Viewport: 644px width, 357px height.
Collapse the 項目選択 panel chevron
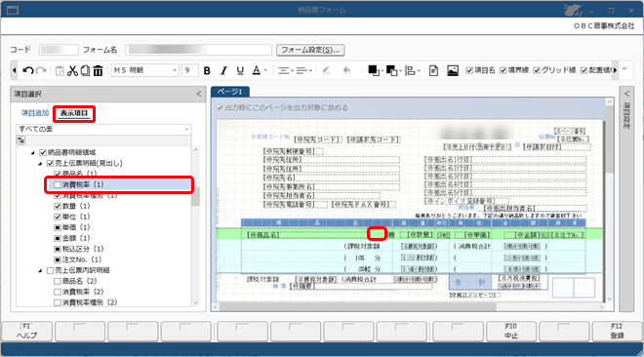(x=199, y=94)
